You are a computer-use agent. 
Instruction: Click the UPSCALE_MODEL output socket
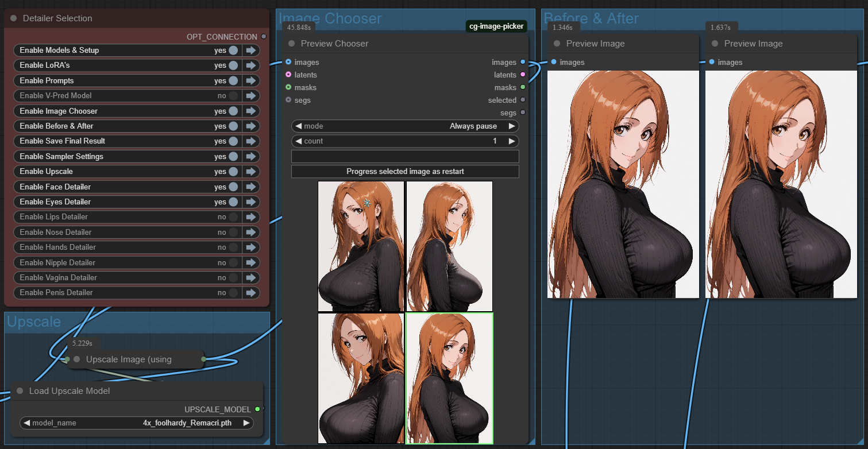(257, 409)
